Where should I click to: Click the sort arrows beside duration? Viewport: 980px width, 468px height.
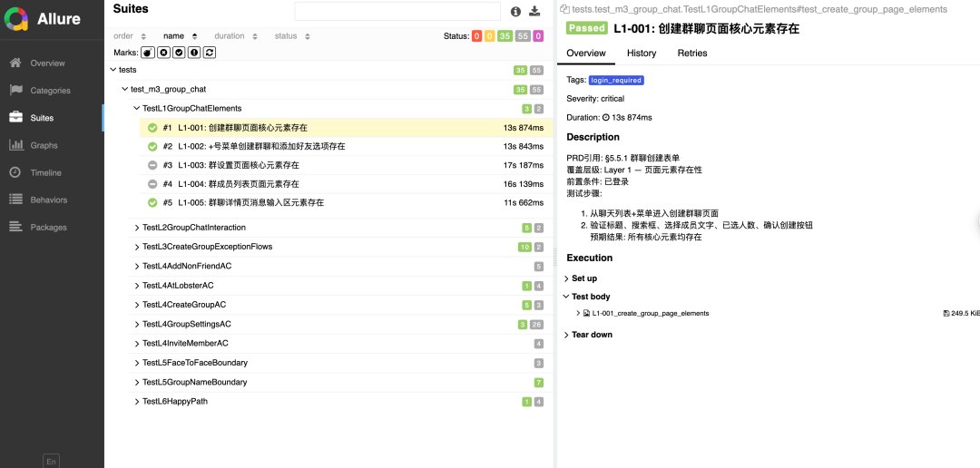tap(255, 36)
